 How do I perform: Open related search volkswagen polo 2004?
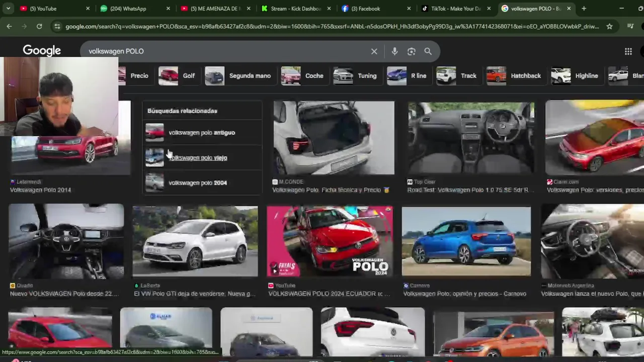pyautogui.click(x=202, y=183)
